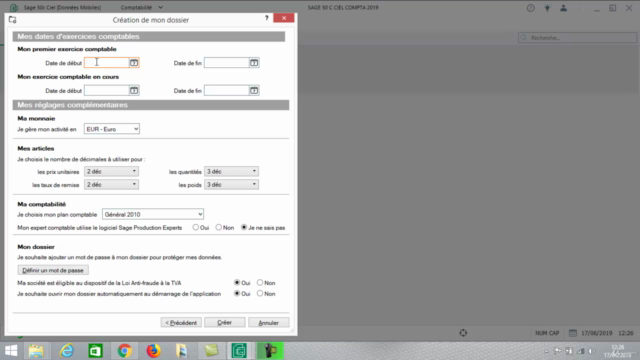
Task: Click current exercise Date de fin field
Action: [x=227, y=91]
